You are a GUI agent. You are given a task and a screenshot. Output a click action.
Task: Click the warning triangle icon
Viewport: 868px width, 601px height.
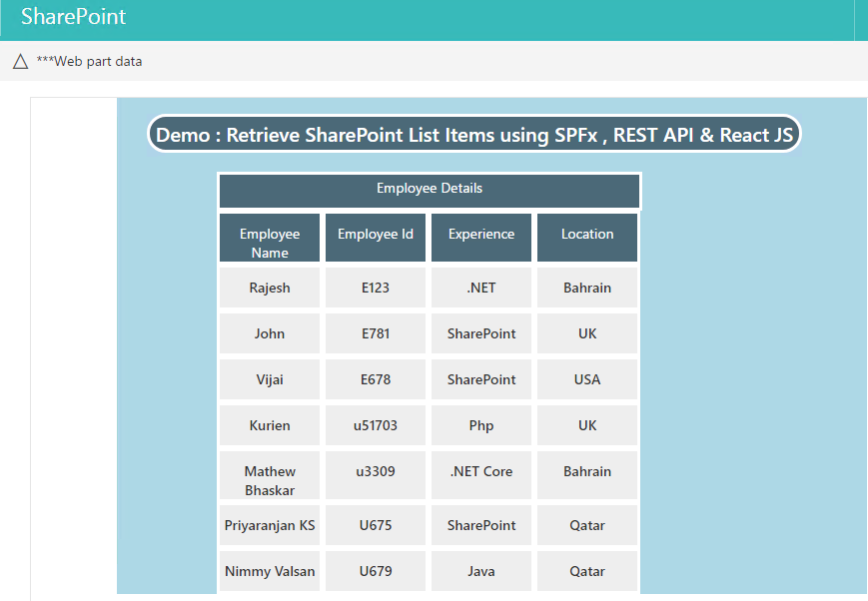[x=20, y=62]
